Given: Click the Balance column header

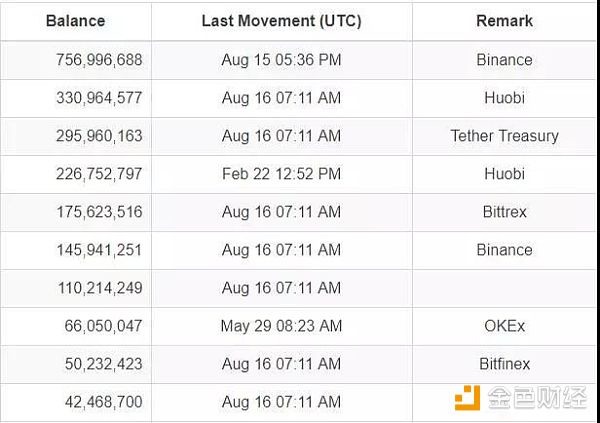Looking at the screenshot, I should tap(75, 21).
